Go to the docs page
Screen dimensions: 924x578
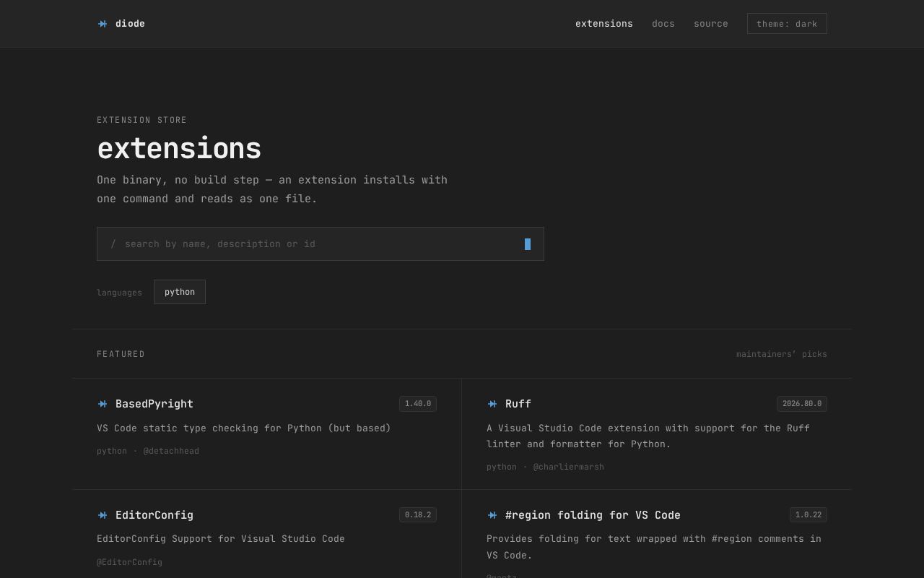(x=663, y=24)
